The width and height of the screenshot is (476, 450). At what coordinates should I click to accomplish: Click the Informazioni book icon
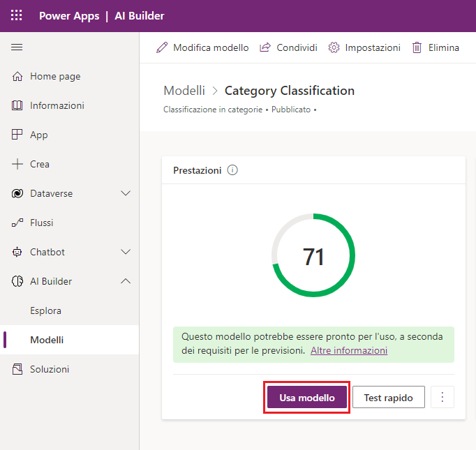pos(17,105)
